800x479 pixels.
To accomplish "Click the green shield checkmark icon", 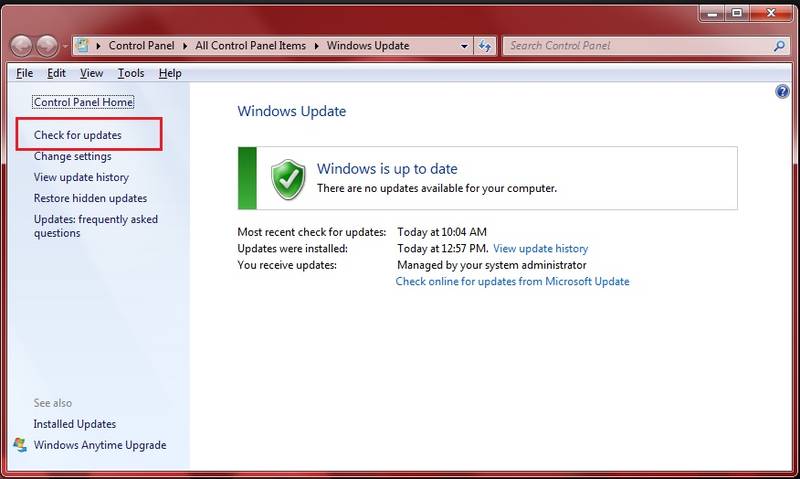I will 288,179.
